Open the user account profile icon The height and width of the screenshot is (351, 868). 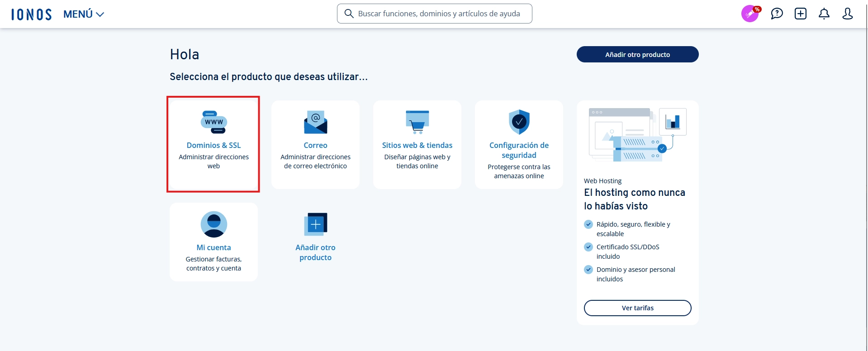pyautogui.click(x=847, y=14)
